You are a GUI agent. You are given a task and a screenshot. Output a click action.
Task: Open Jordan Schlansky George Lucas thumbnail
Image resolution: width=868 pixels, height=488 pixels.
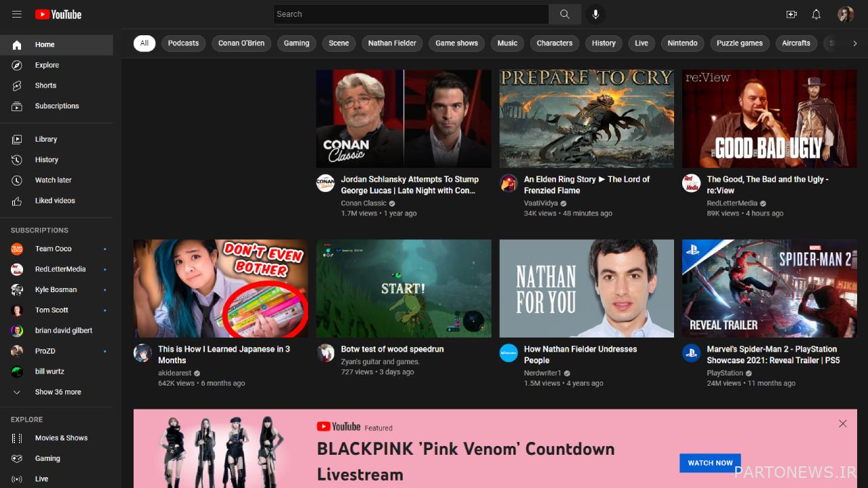click(403, 119)
